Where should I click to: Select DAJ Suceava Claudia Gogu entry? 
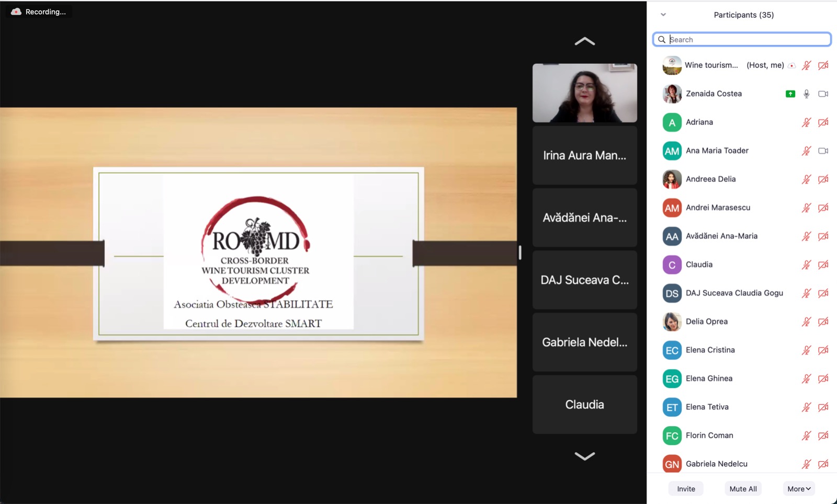(x=734, y=293)
